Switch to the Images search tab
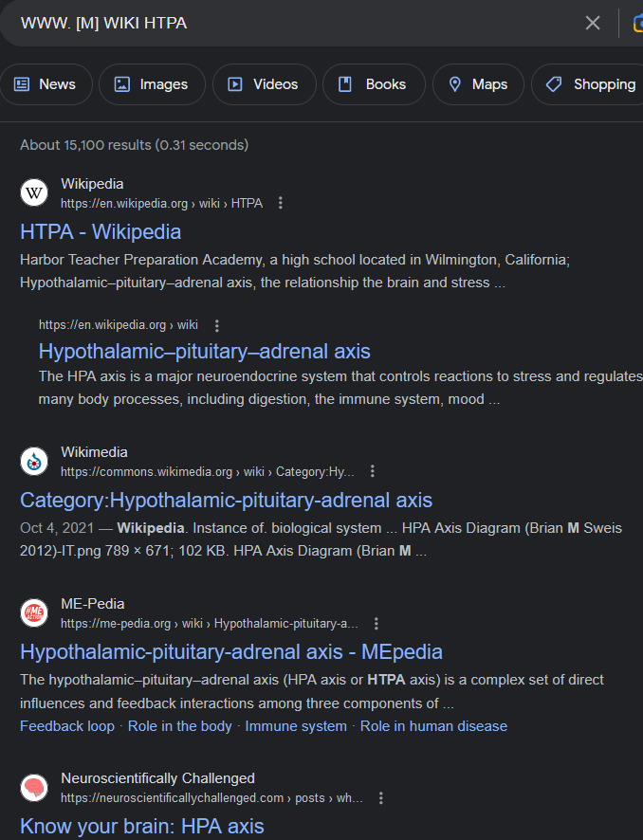 point(152,84)
